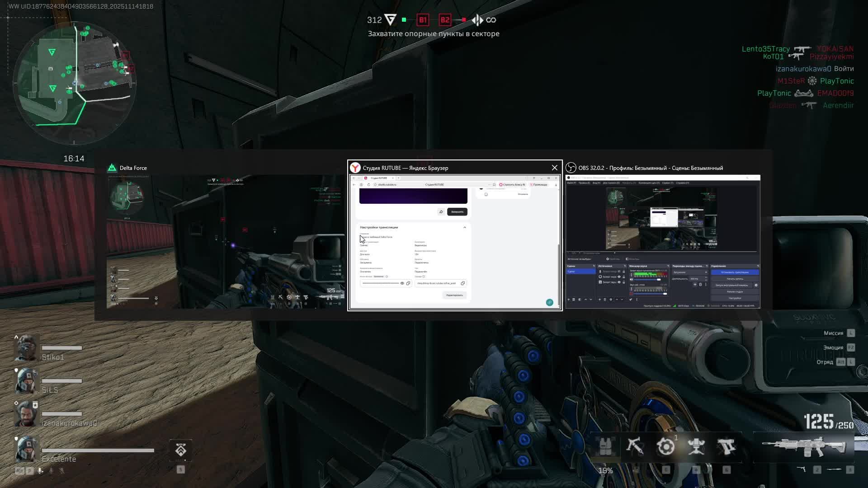868x488 pixels.
Task: Toggle visibility of Захват экрана source
Action: coord(619,277)
